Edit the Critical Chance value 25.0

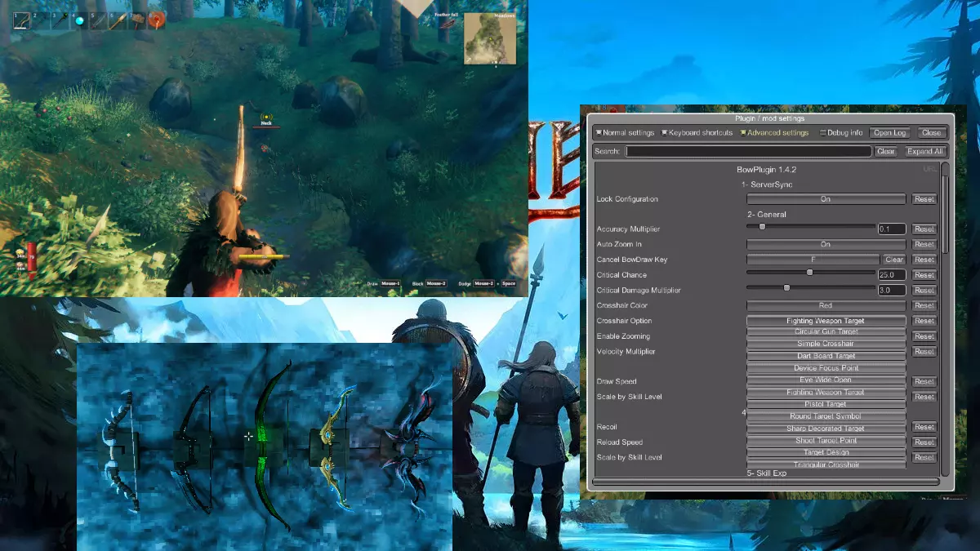point(892,275)
